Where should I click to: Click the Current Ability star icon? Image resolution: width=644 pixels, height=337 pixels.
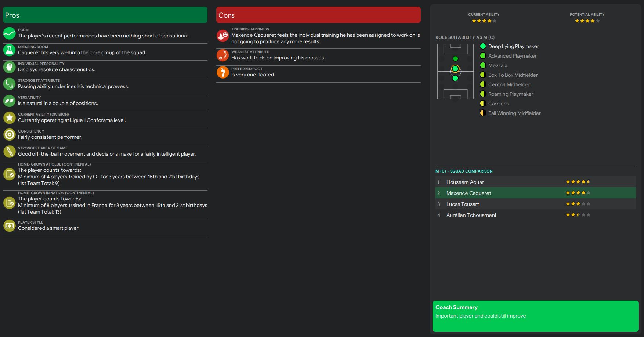(x=10, y=117)
